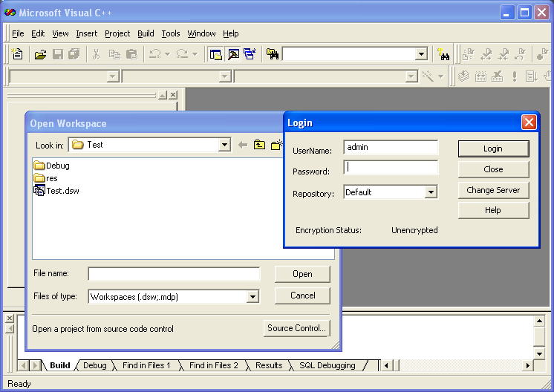Image resolution: width=554 pixels, height=392 pixels.
Task: Click the Undo arrow toolbar icon
Action: (x=155, y=54)
